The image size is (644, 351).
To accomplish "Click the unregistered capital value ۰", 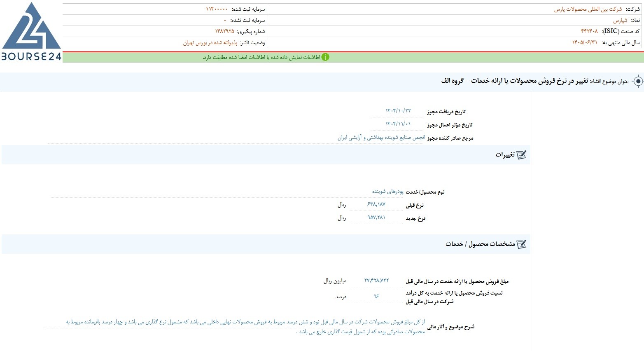I will [225, 20].
